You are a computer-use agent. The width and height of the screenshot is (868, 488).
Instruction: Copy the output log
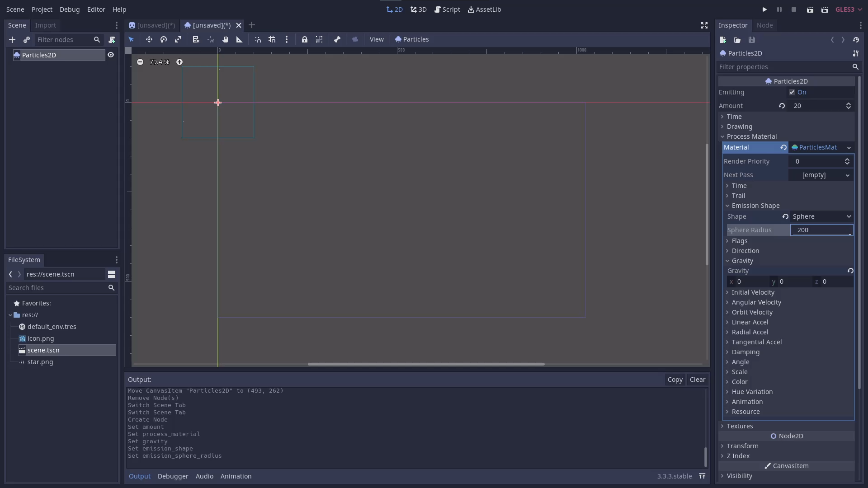(x=675, y=380)
